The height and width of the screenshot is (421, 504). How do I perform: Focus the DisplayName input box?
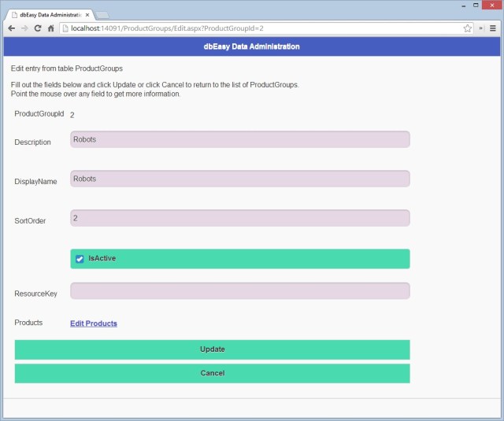[x=239, y=179]
